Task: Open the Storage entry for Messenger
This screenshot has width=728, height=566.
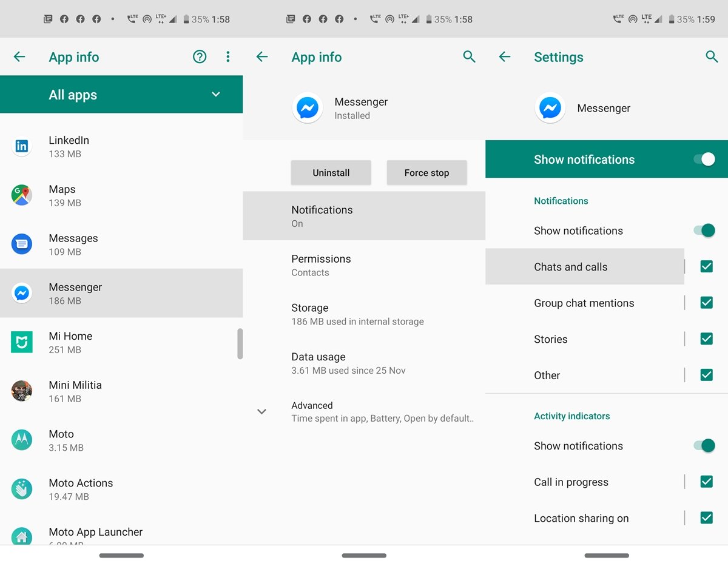Action: [364, 314]
